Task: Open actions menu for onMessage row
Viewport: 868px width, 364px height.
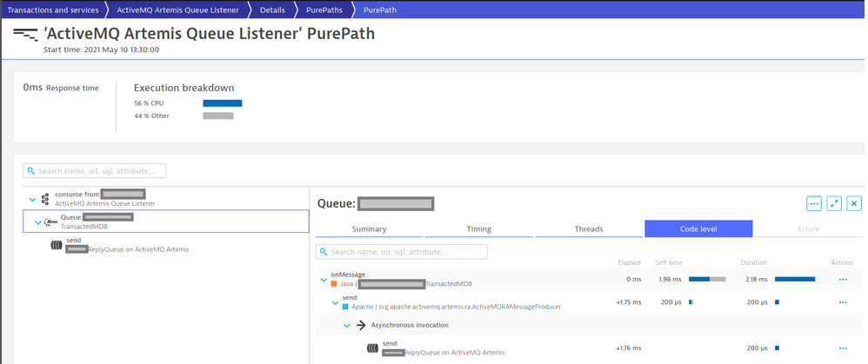Action: point(842,280)
